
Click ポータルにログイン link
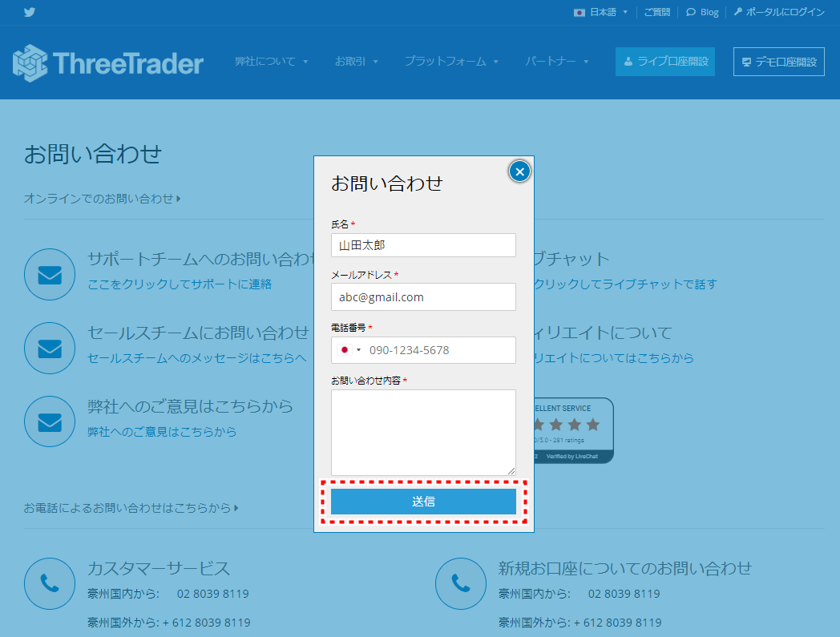(779, 12)
